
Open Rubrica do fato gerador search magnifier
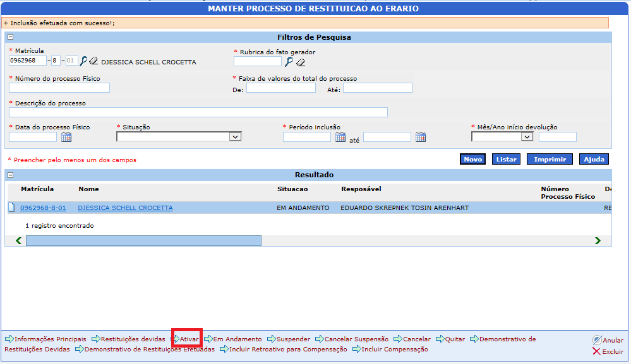pyautogui.click(x=289, y=61)
